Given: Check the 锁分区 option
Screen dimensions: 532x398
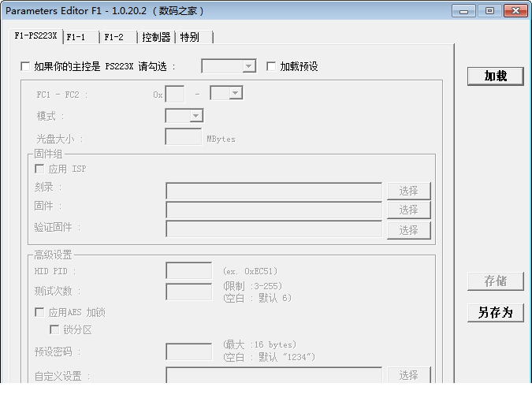Looking at the screenshot, I should (x=54, y=329).
